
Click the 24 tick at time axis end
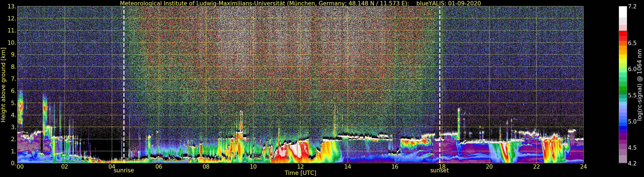(583, 166)
